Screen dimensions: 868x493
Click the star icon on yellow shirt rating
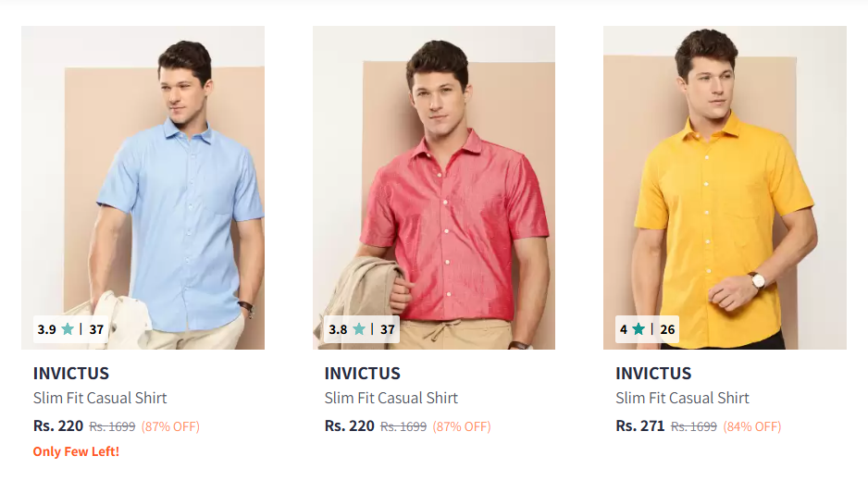tap(639, 329)
